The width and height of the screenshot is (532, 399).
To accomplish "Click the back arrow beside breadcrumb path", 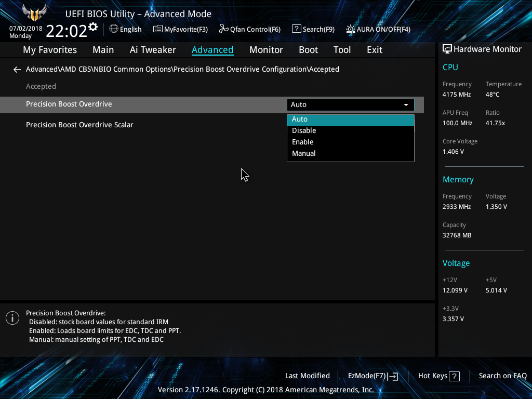I will [17, 70].
